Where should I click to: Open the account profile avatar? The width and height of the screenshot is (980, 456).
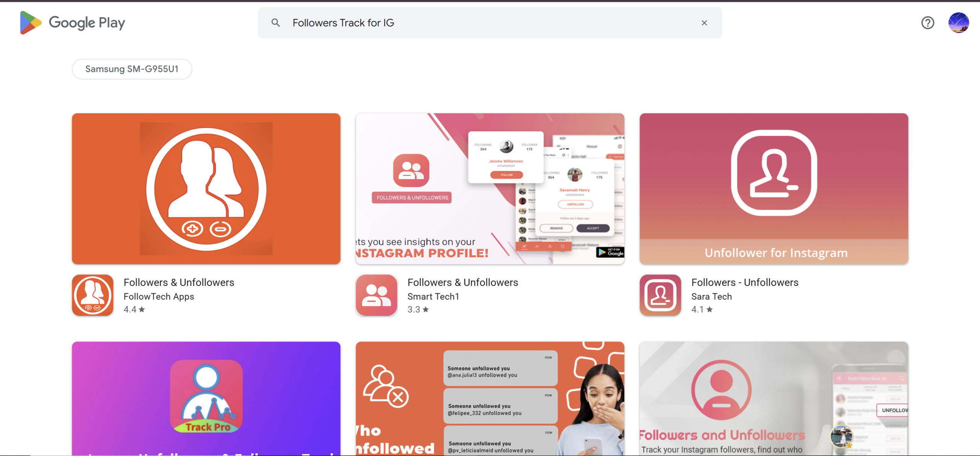(959, 23)
